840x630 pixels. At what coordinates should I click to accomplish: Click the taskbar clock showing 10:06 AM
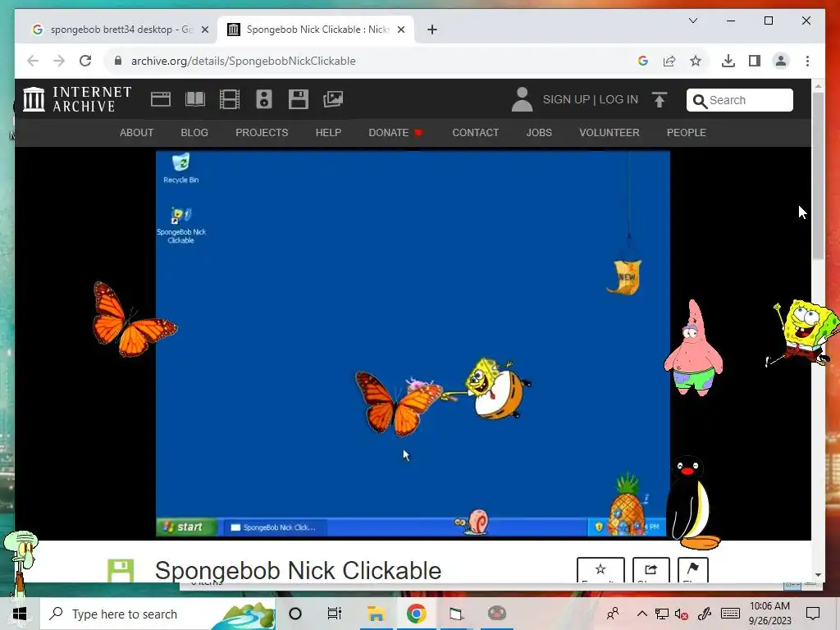coord(769,614)
